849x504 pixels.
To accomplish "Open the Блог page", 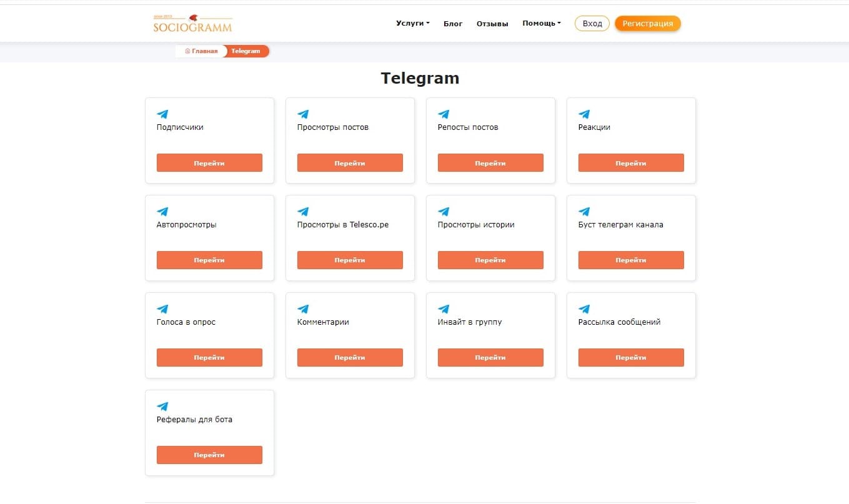I will [x=453, y=24].
